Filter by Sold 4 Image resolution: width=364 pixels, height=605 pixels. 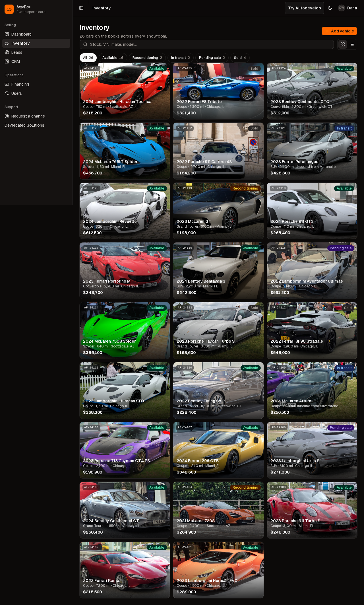click(240, 58)
